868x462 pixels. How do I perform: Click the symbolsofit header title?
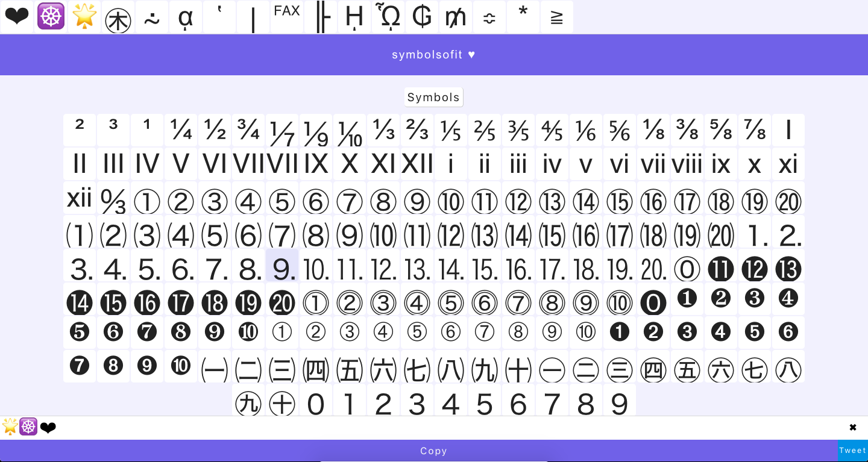click(433, 55)
